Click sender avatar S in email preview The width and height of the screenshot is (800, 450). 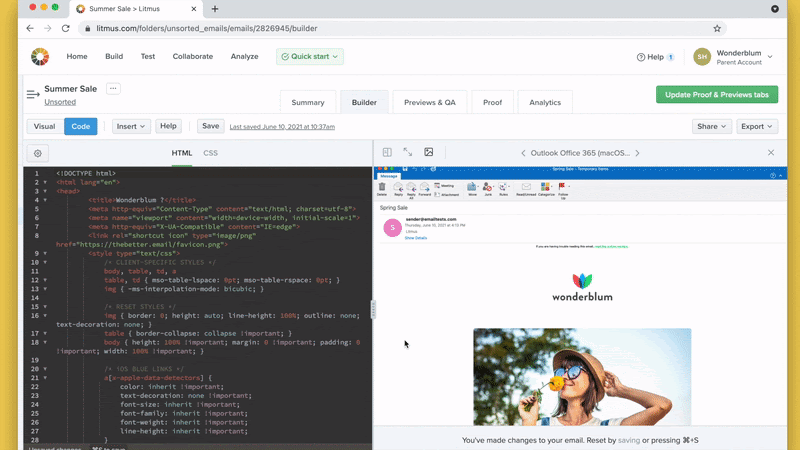[x=392, y=228]
